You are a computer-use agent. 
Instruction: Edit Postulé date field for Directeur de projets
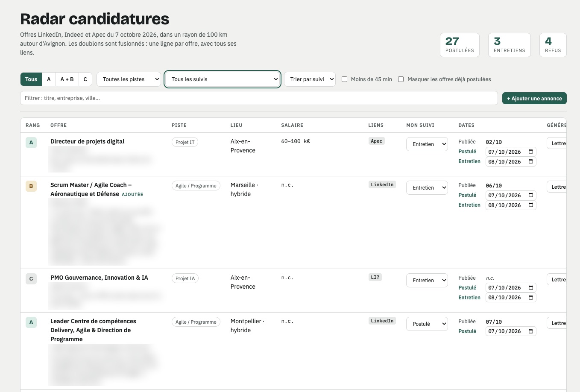coord(511,152)
